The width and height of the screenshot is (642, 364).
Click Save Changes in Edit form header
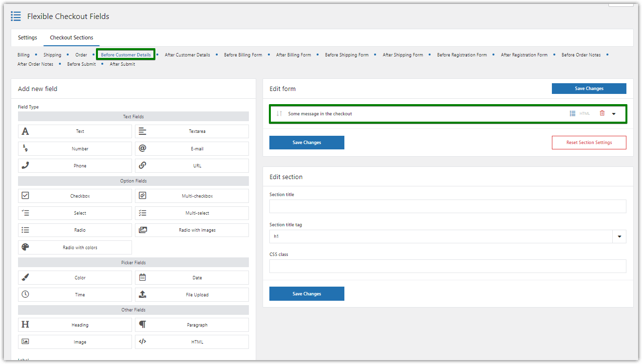(589, 89)
